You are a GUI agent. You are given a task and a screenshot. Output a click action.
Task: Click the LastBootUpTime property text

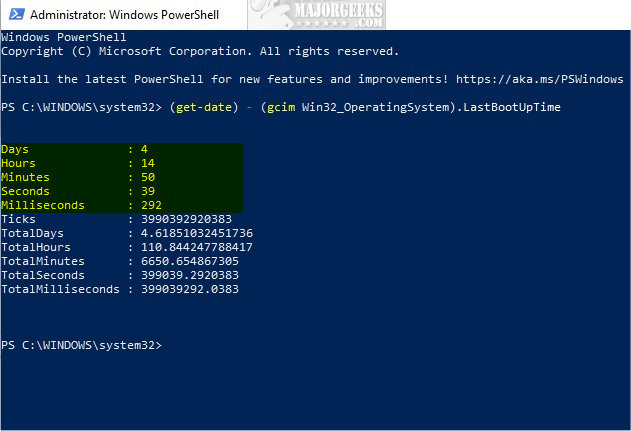(511, 107)
